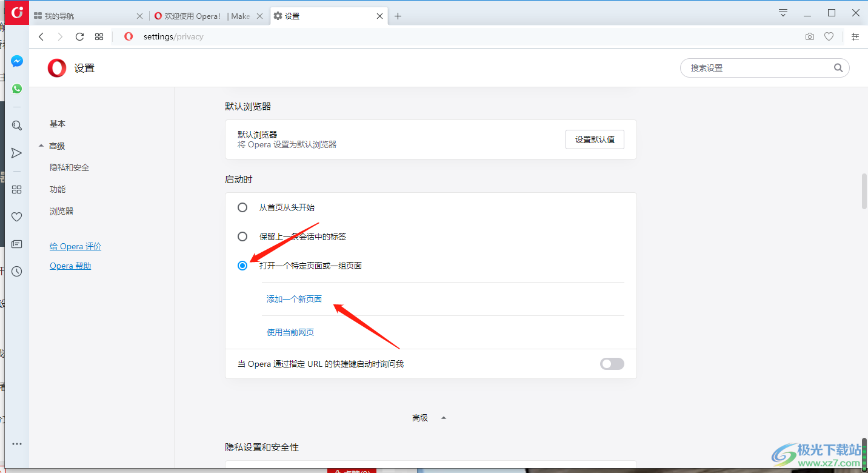Open the Easy Setup sliders icon
This screenshot has width=868, height=473.
point(855,36)
